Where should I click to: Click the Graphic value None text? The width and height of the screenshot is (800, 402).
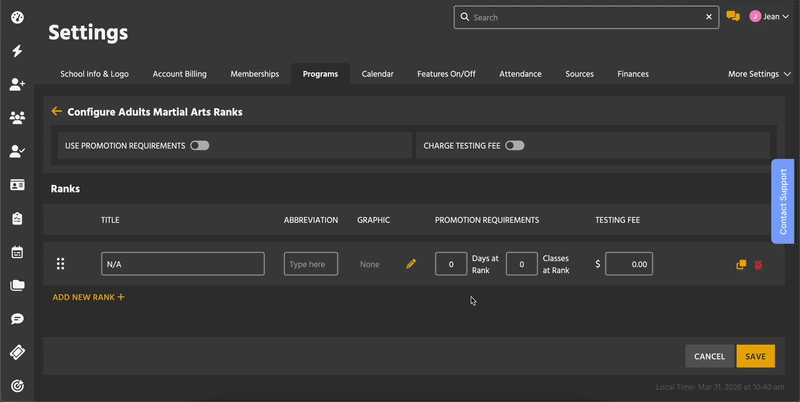point(369,264)
